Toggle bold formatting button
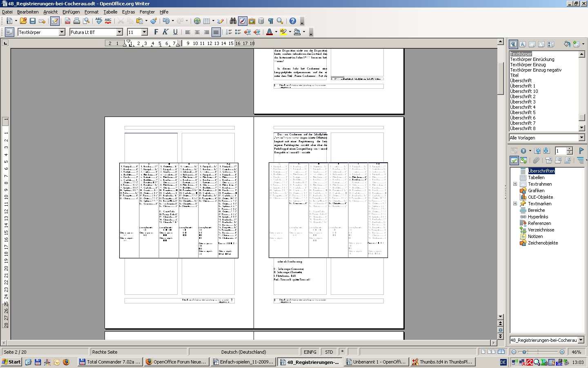Viewport: 588px width, 368px height. pyautogui.click(x=156, y=32)
